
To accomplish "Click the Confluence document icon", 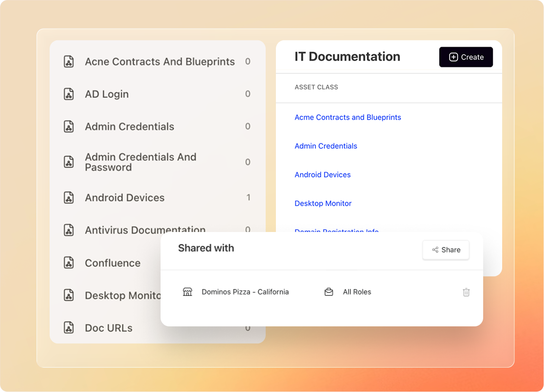I will point(69,263).
